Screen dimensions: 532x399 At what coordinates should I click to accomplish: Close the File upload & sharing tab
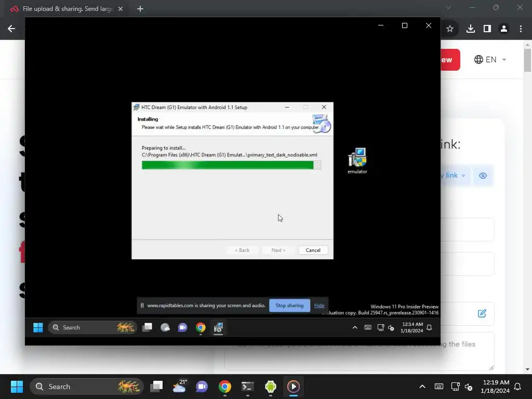(121, 9)
